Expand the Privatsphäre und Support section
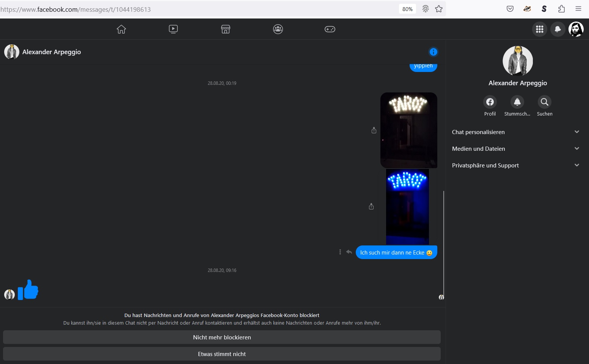The width and height of the screenshot is (589, 364). click(516, 166)
